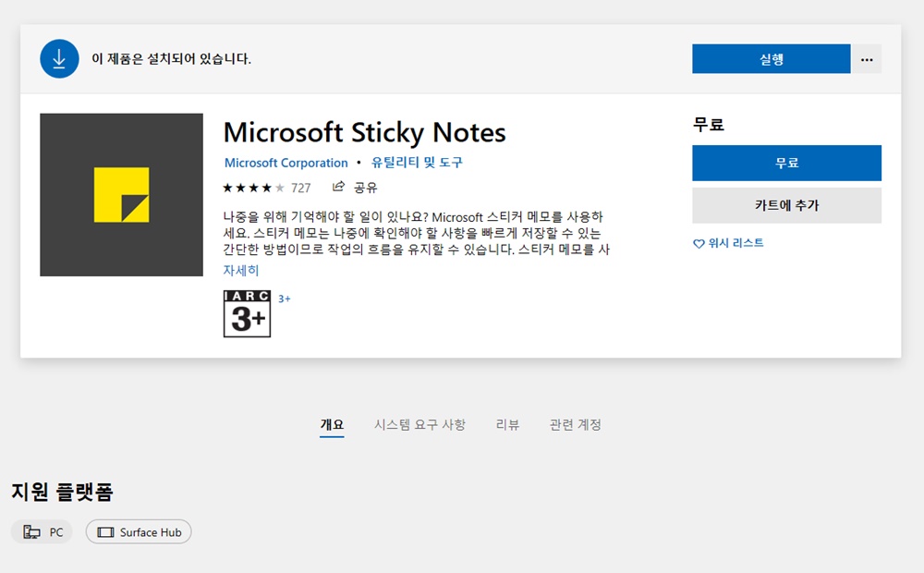This screenshot has width=924, height=573.
Task: Click the 727 ratings count
Action: coord(300,188)
